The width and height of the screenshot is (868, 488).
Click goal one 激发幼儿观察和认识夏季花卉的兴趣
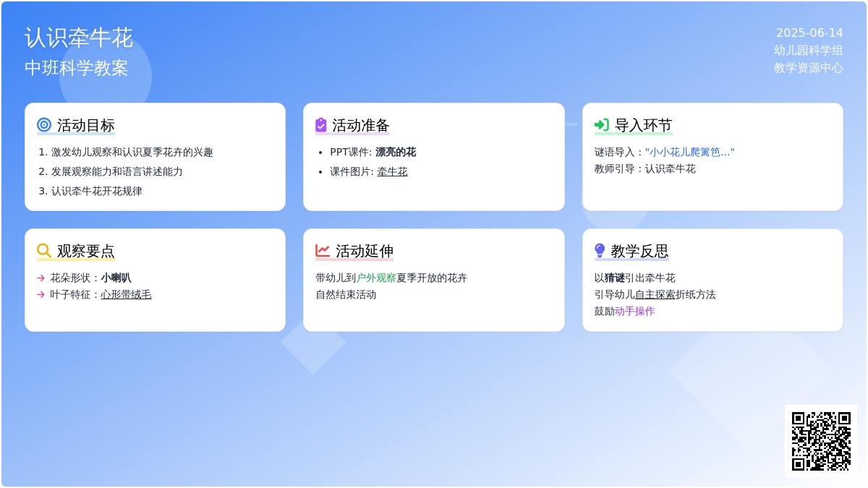pyautogui.click(x=132, y=153)
